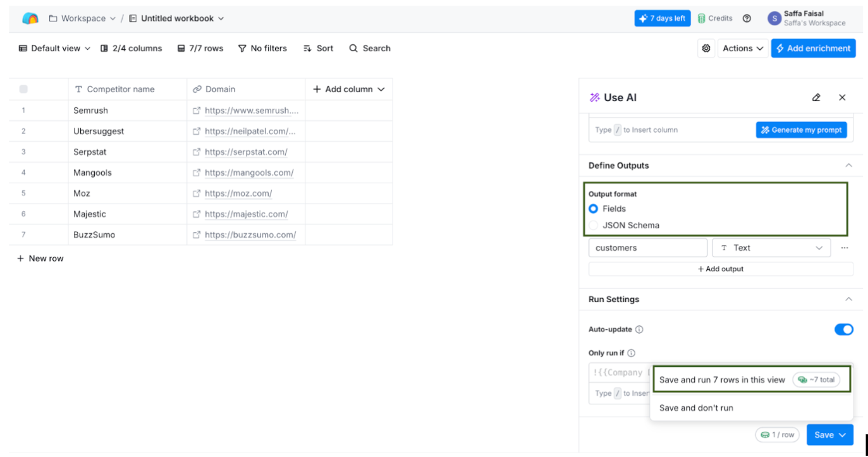Toggle the Auto-update switch off
Screen dimensions: 868x457
point(843,329)
